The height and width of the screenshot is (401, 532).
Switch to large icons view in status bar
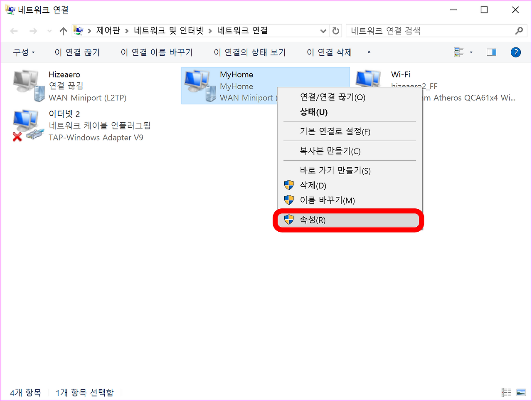pyautogui.click(x=521, y=392)
